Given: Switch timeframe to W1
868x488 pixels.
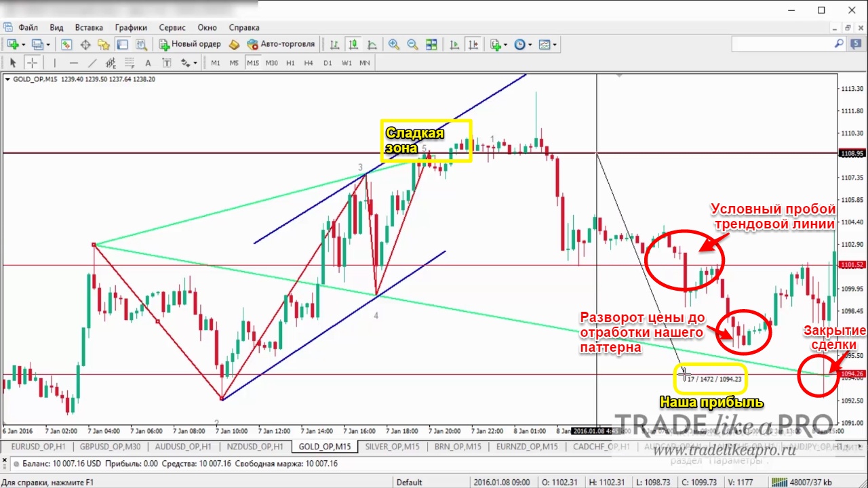Looking at the screenshot, I should 347,62.
